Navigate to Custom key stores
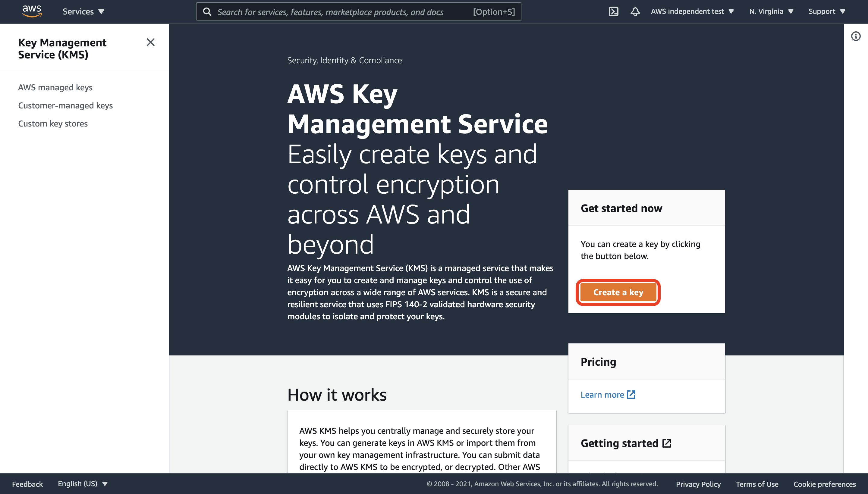This screenshot has height=494, width=868. 53,123
